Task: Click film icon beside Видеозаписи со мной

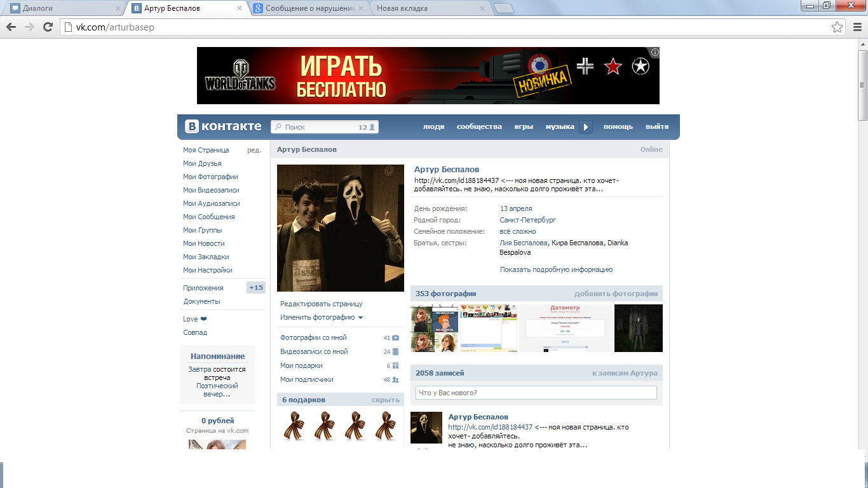Action: tap(395, 352)
